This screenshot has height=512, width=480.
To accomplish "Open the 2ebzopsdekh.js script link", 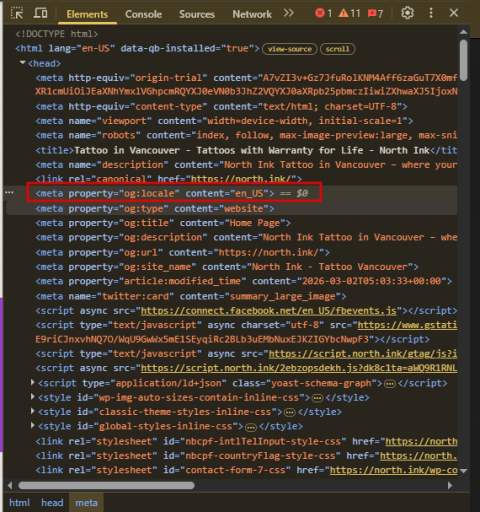I will pyautogui.click(x=299, y=368).
